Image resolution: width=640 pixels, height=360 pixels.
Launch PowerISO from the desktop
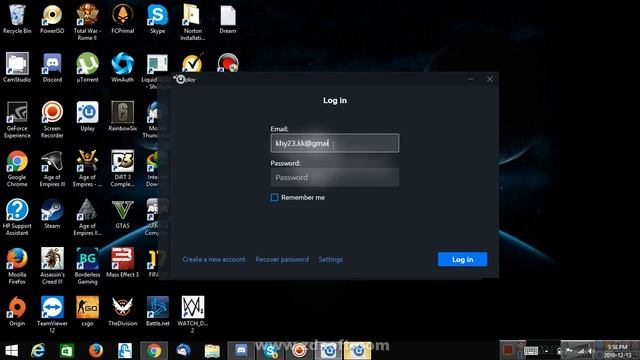[x=52, y=19]
